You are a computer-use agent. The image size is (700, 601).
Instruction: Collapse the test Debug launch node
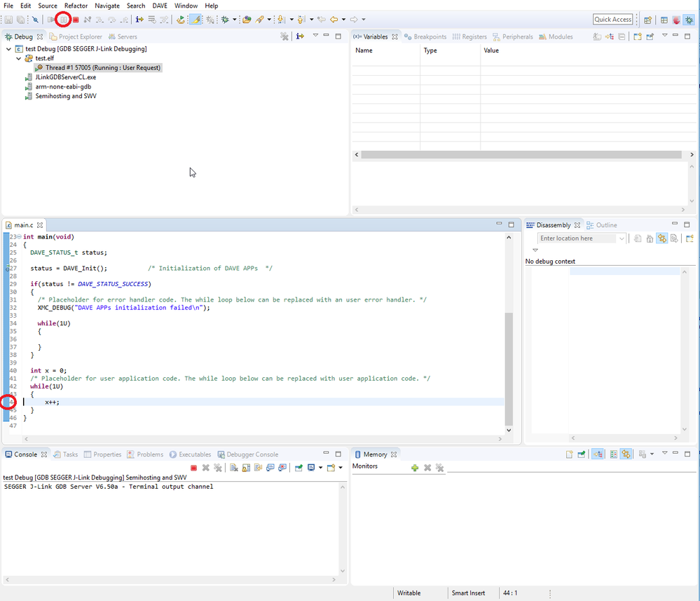click(x=8, y=49)
